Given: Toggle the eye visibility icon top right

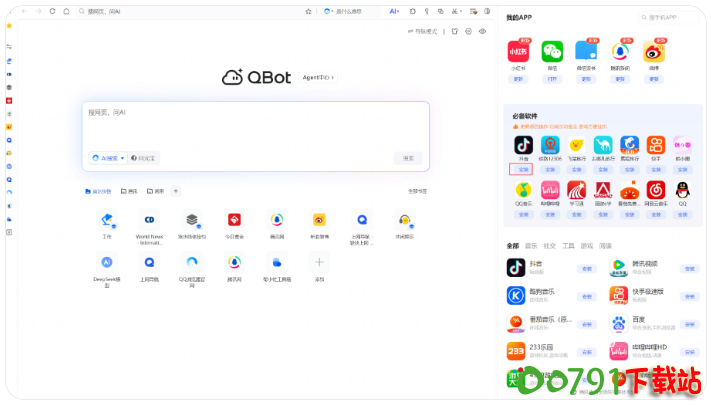Looking at the screenshot, I should pos(482,32).
